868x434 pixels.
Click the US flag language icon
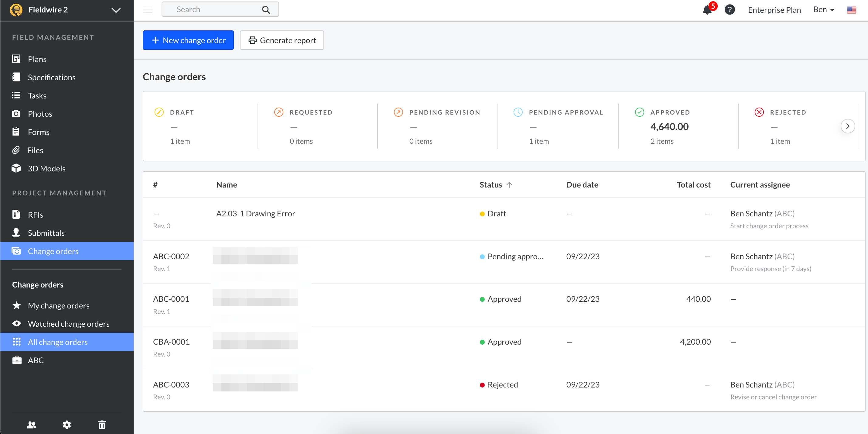point(851,10)
